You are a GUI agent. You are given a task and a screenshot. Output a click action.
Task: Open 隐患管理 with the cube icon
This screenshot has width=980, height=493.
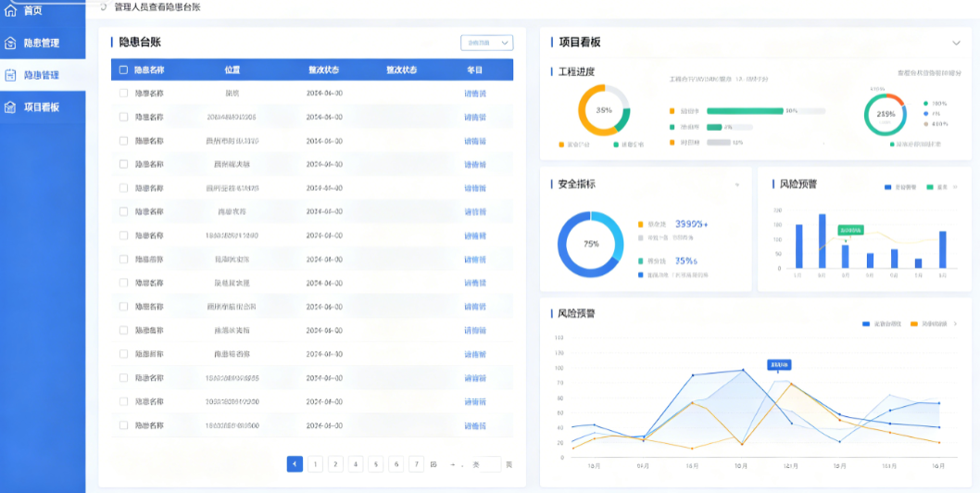10,44
